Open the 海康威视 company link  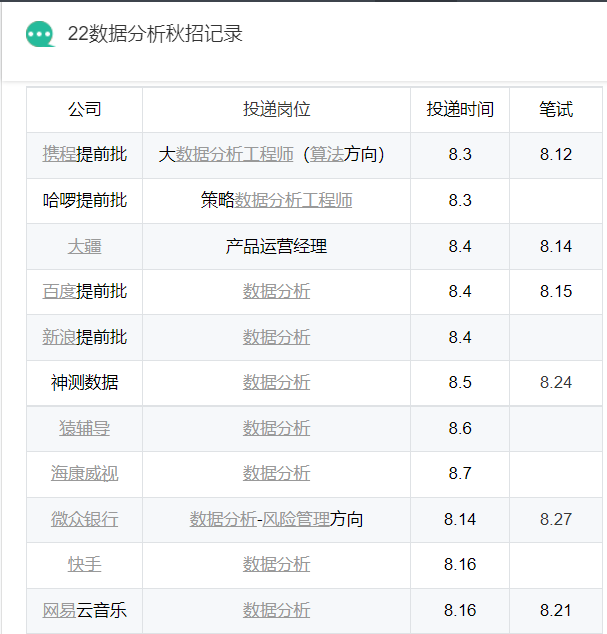point(85,473)
